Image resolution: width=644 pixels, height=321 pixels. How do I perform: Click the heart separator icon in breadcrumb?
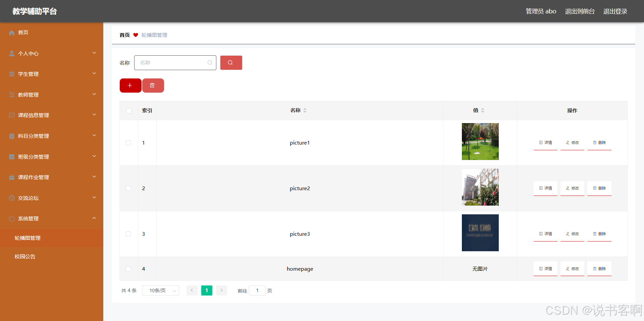136,35
